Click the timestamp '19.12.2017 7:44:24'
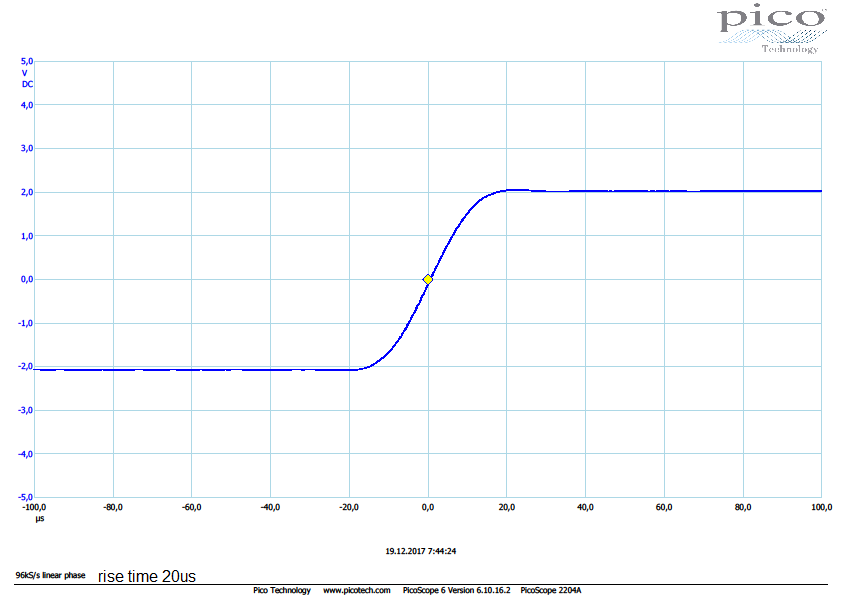The image size is (842, 600). [x=420, y=551]
